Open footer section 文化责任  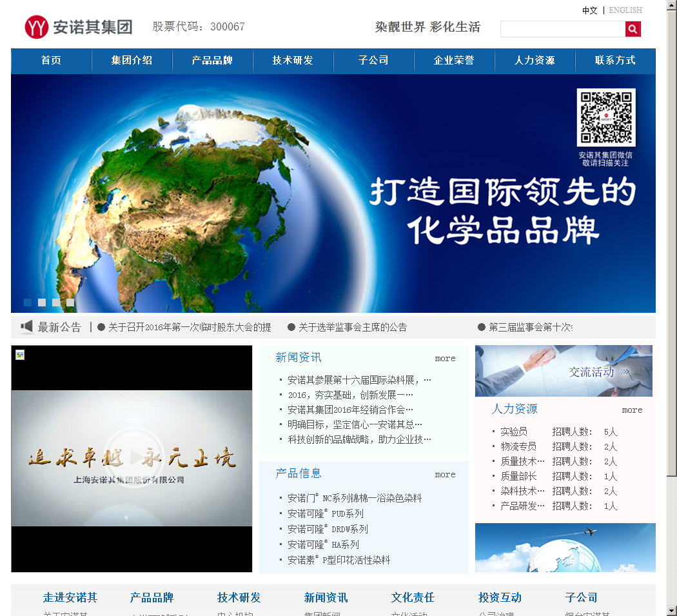[x=413, y=598]
